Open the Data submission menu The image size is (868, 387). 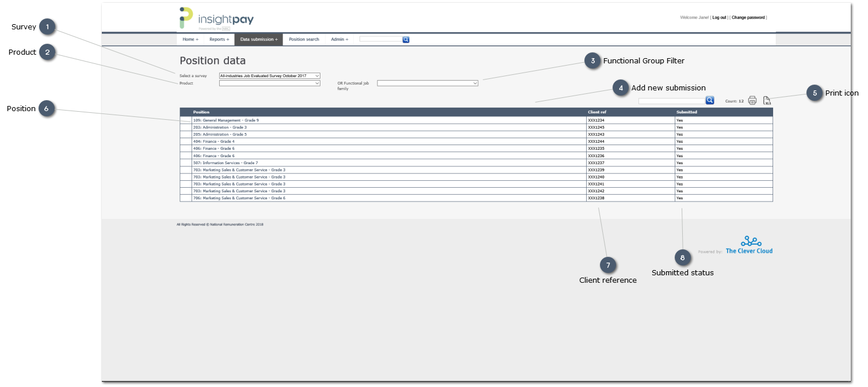(258, 40)
